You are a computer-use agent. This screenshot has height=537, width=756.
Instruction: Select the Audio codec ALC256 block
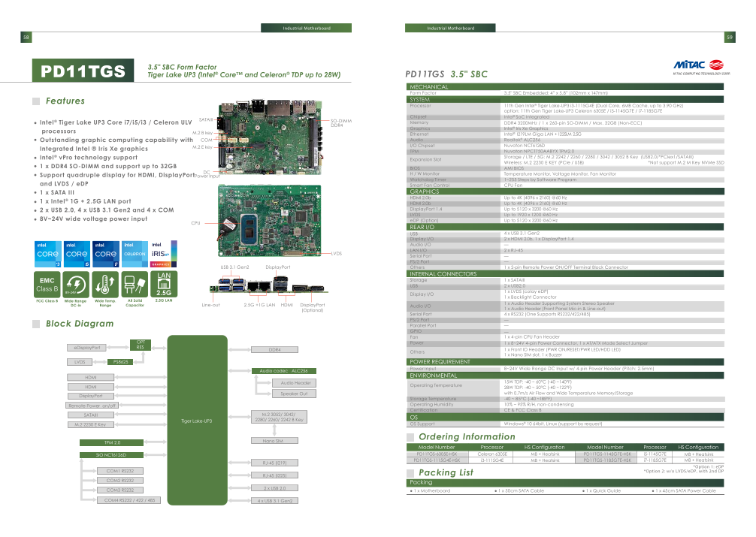tap(283, 371)
